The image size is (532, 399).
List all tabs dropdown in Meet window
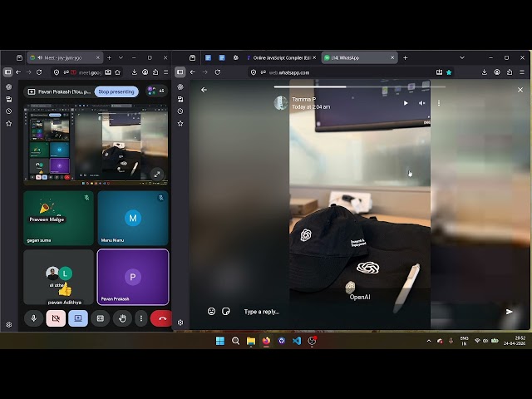point(121,57)
